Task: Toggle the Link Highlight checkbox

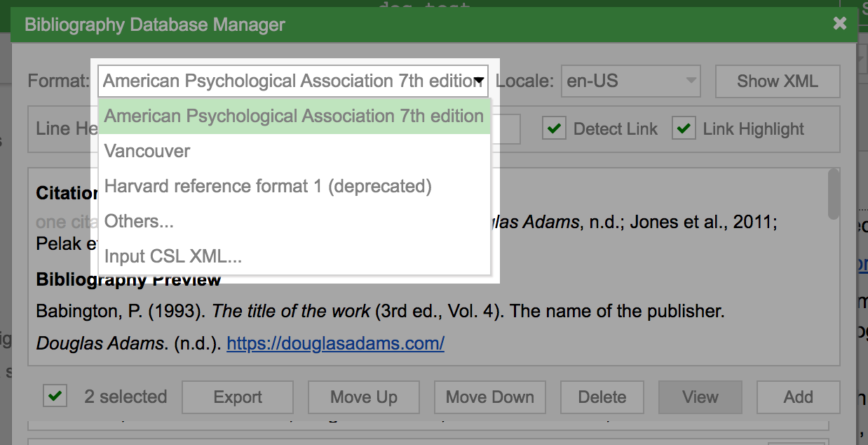Action: (684, 129)
